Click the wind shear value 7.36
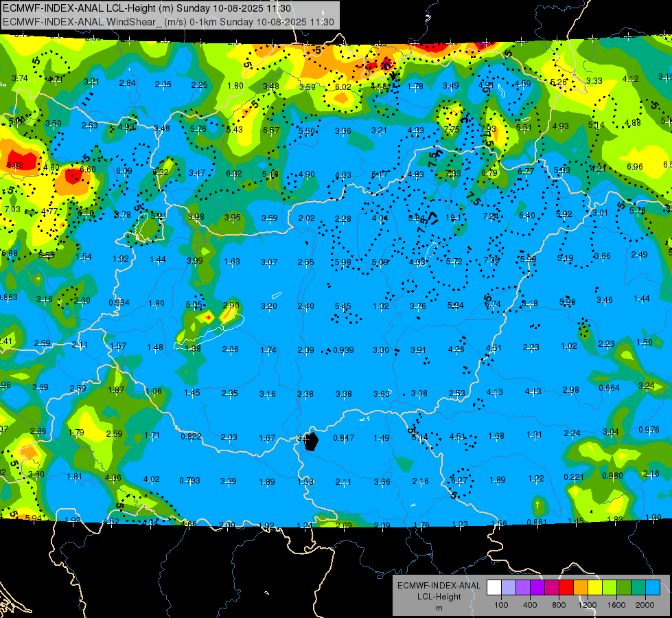Viewport: 672px width, 618px height. click(x=491, y=260)
